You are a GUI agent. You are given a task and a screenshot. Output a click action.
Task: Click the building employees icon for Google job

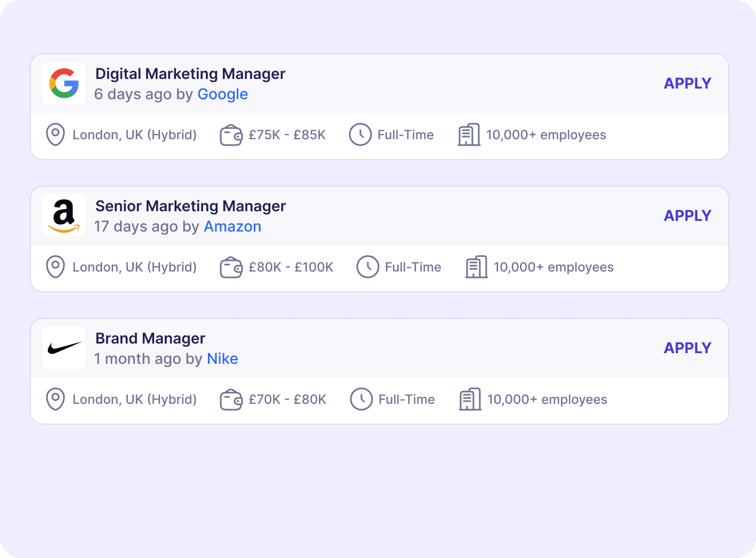469,134
